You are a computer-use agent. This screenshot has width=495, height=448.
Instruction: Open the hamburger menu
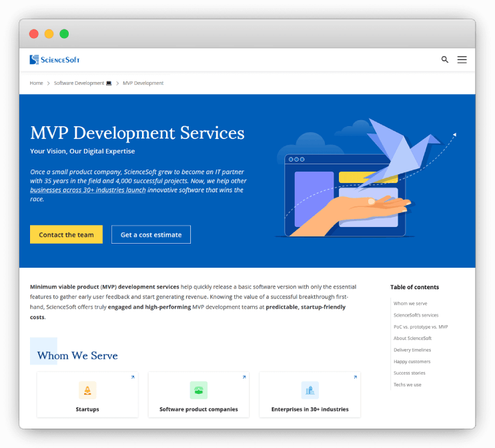[x=462, y=59]
